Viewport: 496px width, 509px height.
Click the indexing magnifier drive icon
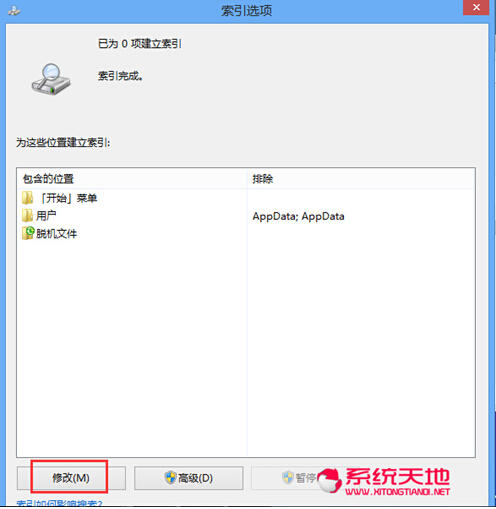click(x=51, y=79)
